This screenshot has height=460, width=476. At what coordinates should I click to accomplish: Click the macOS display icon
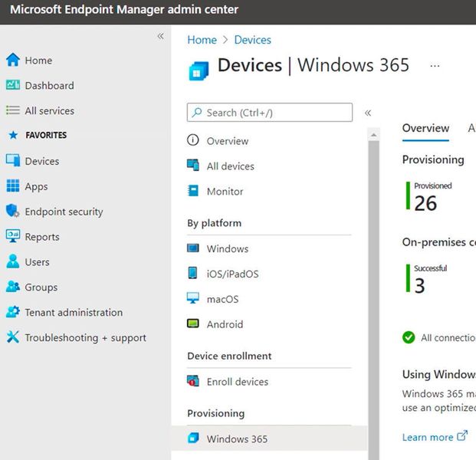pyautogui.click(x=192, y=298)
